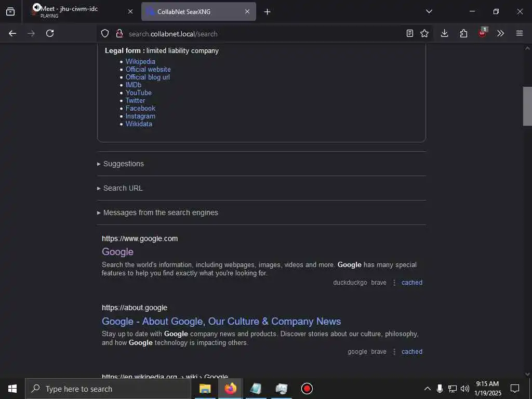Show more tools overflow chevron

click(x=500, y=33)
